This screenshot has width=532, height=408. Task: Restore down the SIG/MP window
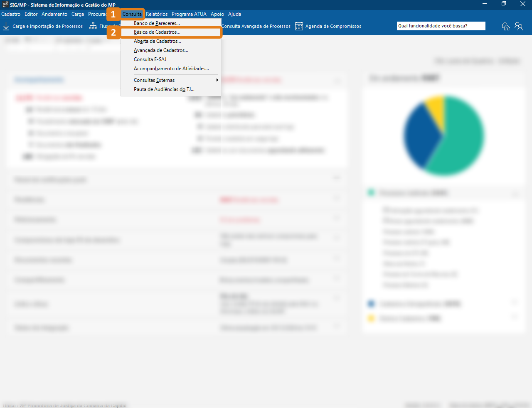point(504,4)
